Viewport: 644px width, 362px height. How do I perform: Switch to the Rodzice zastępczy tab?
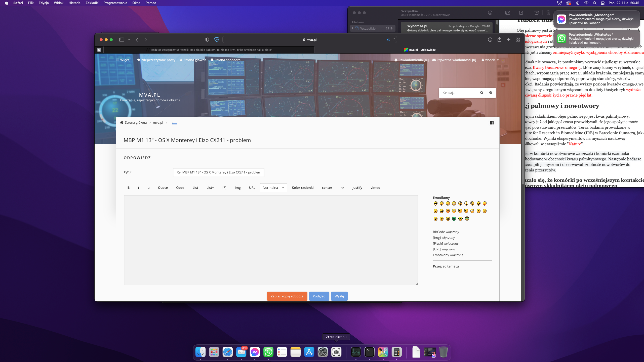[x=211, y=50]
